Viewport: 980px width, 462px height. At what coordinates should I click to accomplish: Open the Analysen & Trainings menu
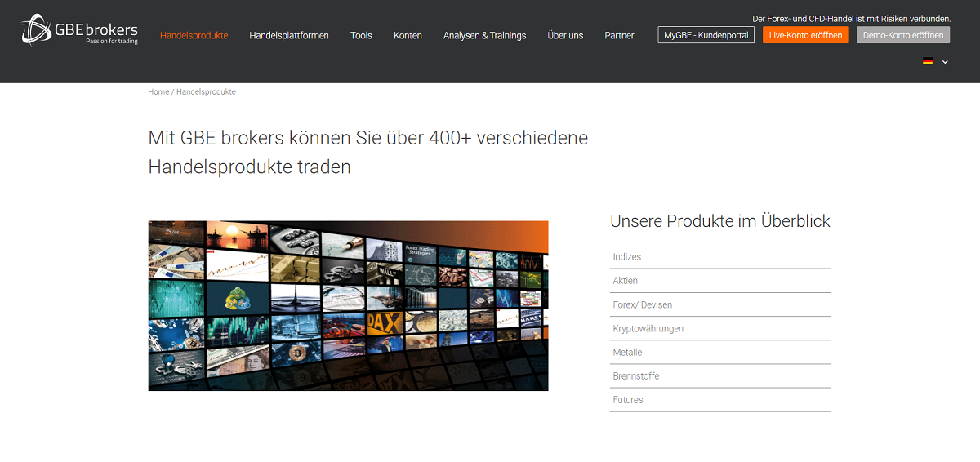[x=484, y=35]
